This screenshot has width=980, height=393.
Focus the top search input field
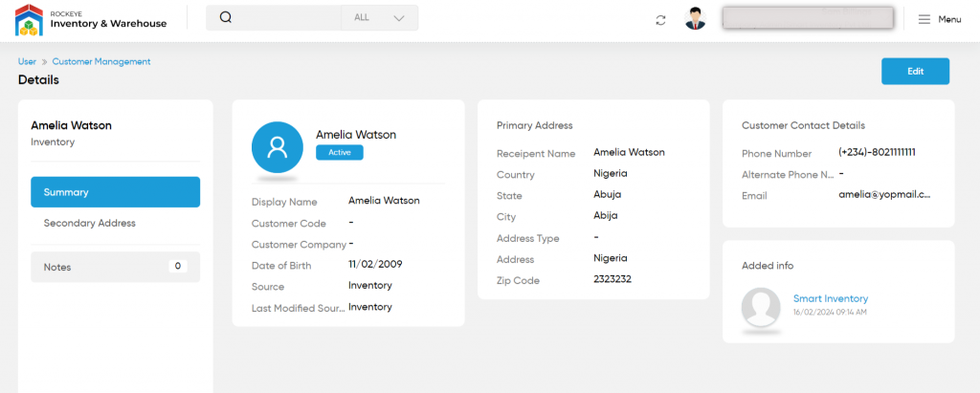(x=287, y=18)
